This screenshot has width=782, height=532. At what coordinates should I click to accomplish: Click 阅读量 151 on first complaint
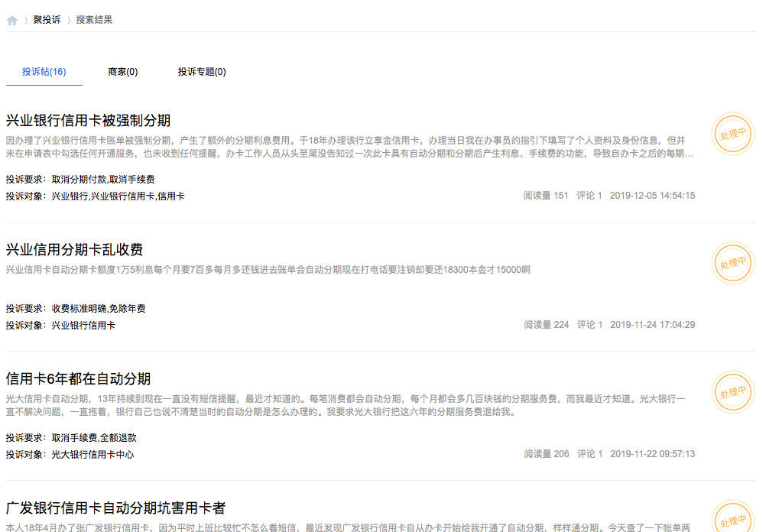pos(546,196)
